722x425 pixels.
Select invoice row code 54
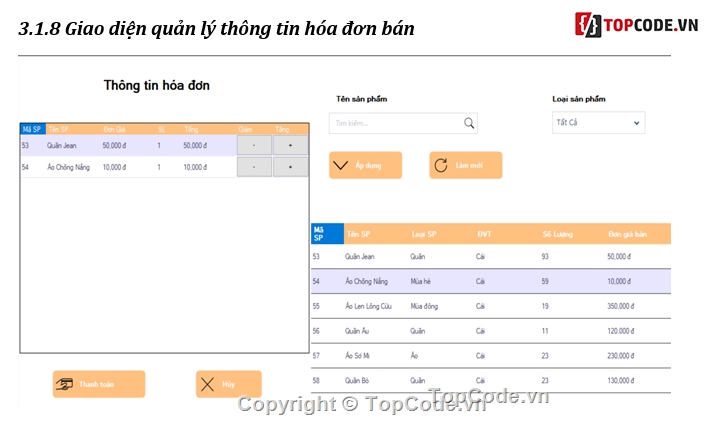[x=25, y=167]
